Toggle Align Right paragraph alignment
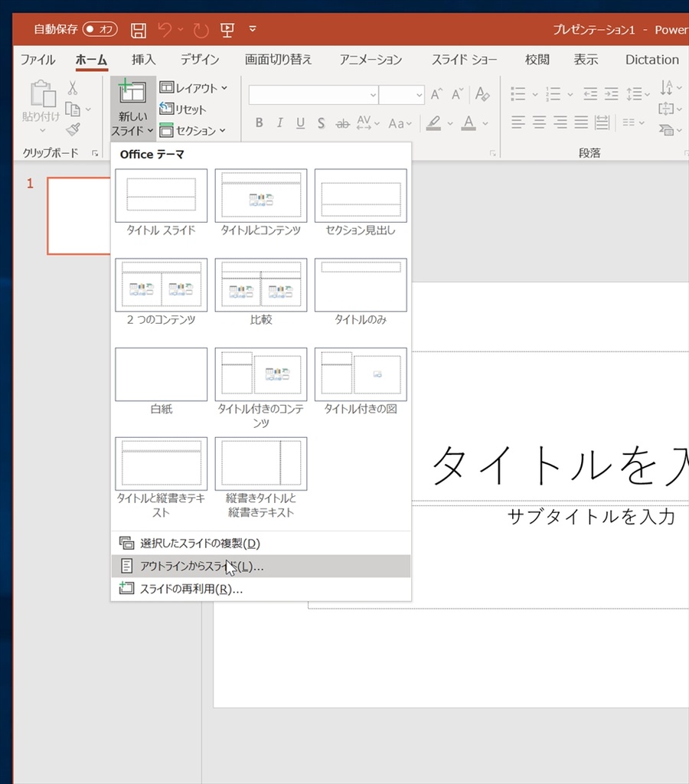 click(x=560, y=122)
